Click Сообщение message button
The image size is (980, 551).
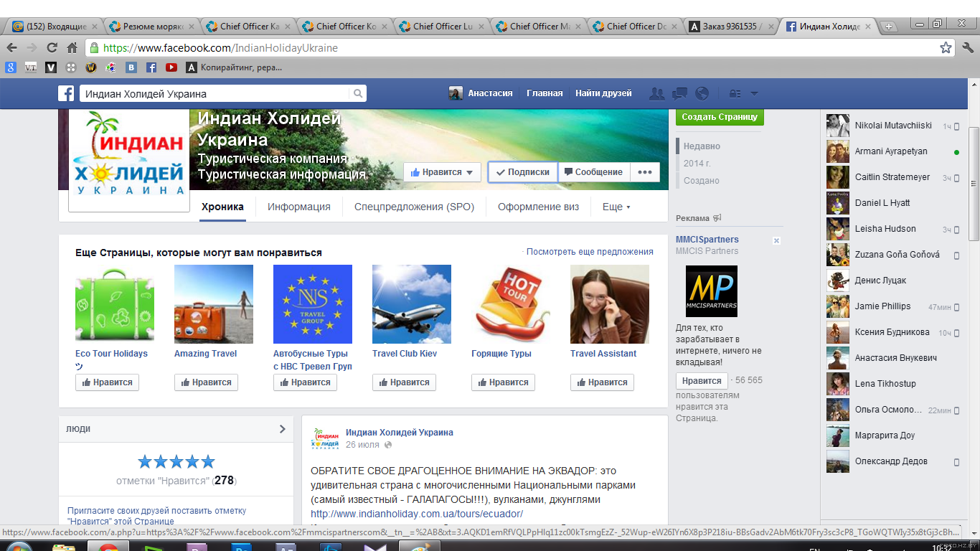point(593,172)
